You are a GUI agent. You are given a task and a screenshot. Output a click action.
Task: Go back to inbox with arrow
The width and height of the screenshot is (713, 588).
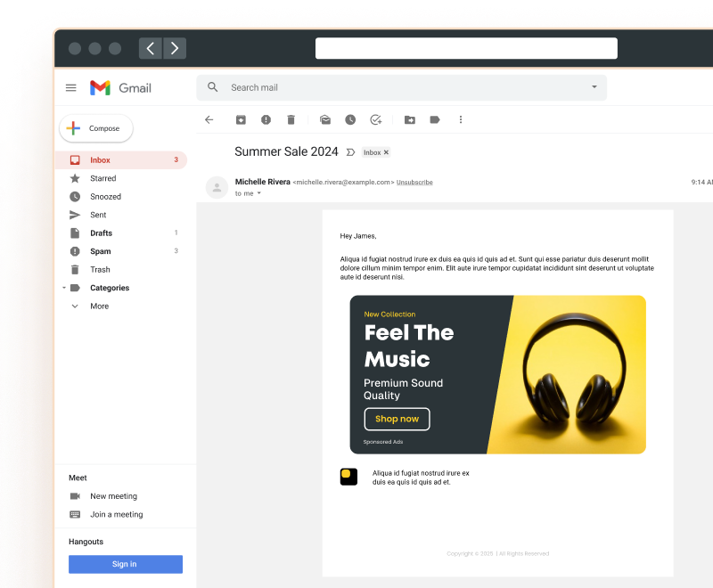tap(209, 119)
